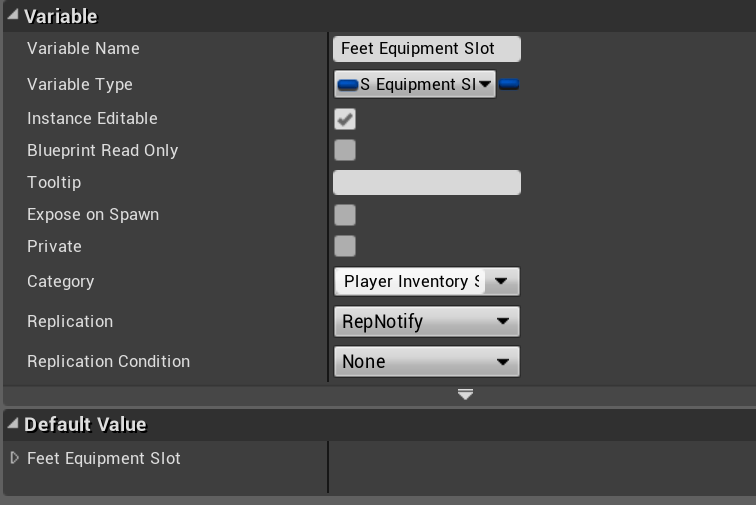This screenshot has width=756, height=505.
Task: Open the Replication RepNotify dropdown
Action: 426,322
